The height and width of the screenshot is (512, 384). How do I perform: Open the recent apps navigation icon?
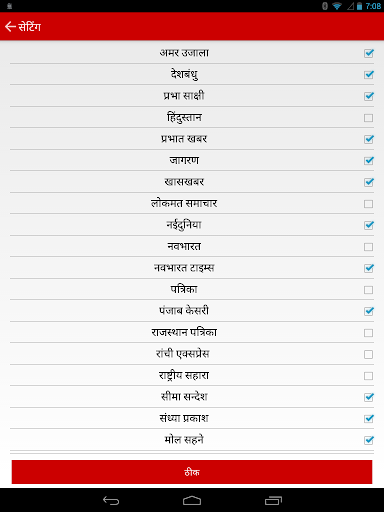(x=273, y=500)
